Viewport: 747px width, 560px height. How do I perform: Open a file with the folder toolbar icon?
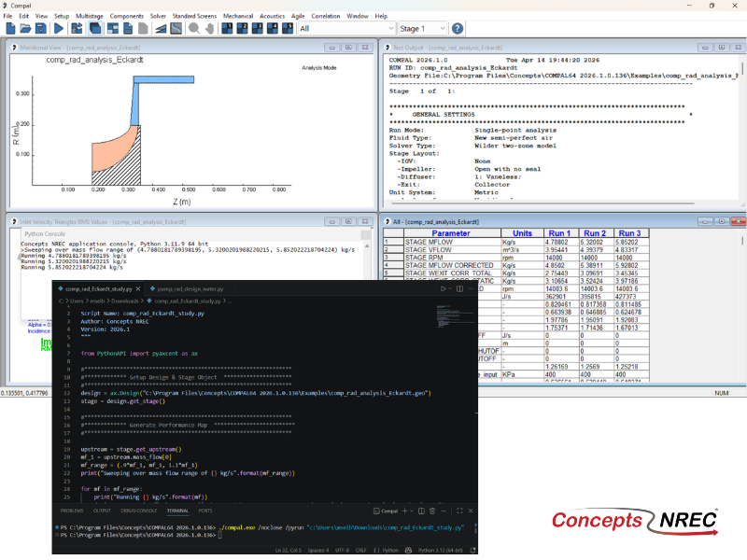(x=26, y=29)
